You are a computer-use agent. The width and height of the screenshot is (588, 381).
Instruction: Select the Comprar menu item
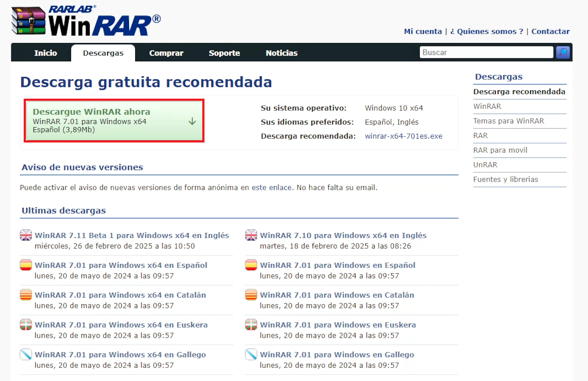pyautogui.click(x=166, y=53)
